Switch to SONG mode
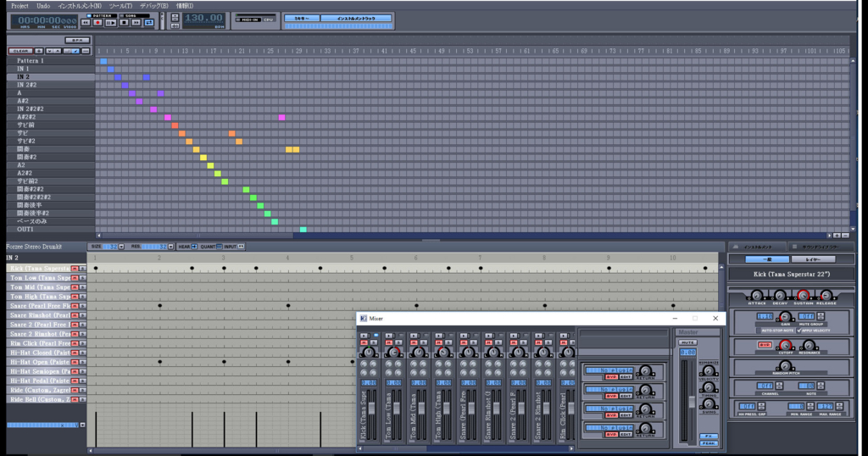Screen dimensions: 868x456 [133, 15]
